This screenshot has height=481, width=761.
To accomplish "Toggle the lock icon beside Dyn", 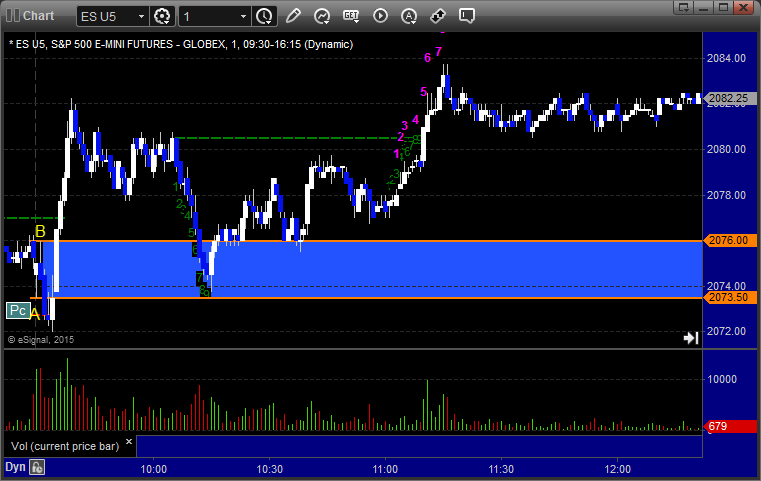I will coord(37,467).
